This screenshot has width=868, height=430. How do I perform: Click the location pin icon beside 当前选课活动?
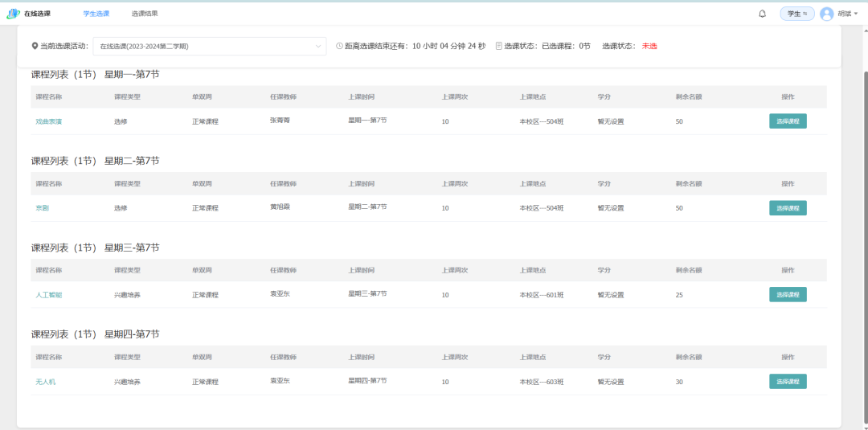click(35, 47)
